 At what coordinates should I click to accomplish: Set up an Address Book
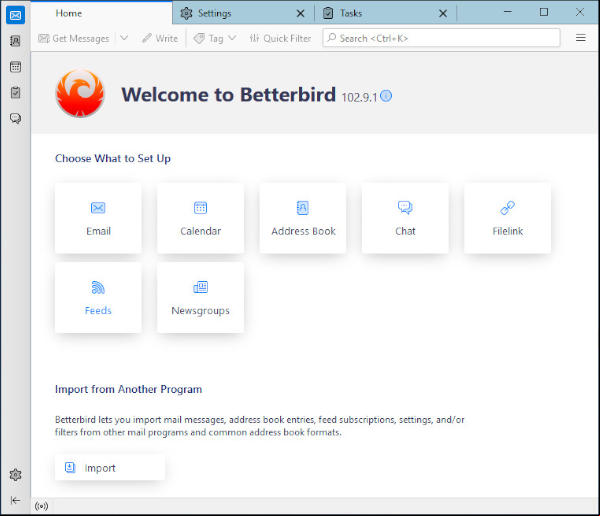point(303,218)
